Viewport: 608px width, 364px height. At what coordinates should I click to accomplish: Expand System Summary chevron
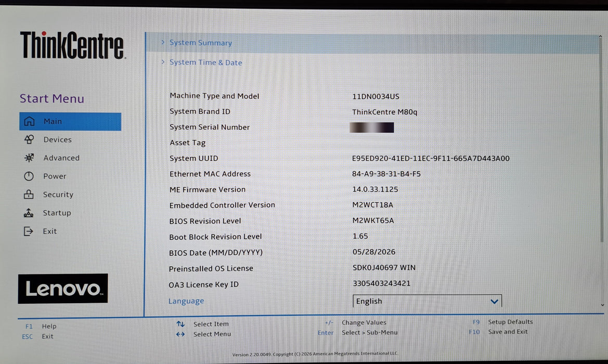pos(163,42)
